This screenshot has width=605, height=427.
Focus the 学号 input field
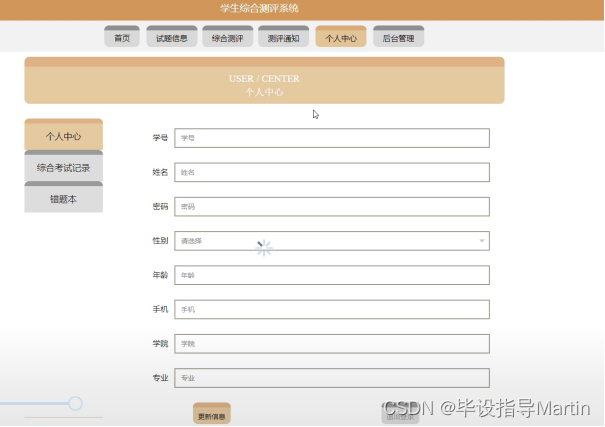click(332, 138)
